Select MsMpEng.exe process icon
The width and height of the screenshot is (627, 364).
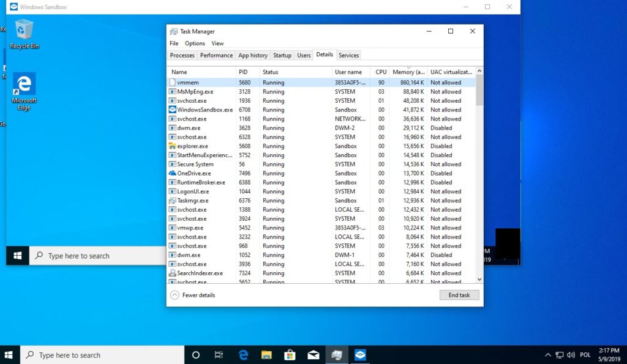172,92
